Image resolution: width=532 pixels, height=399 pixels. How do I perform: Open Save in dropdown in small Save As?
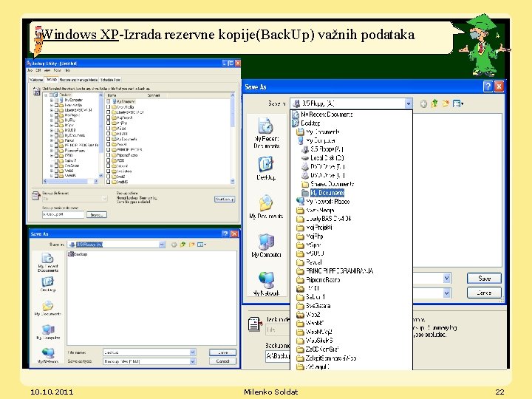(162, 245)
